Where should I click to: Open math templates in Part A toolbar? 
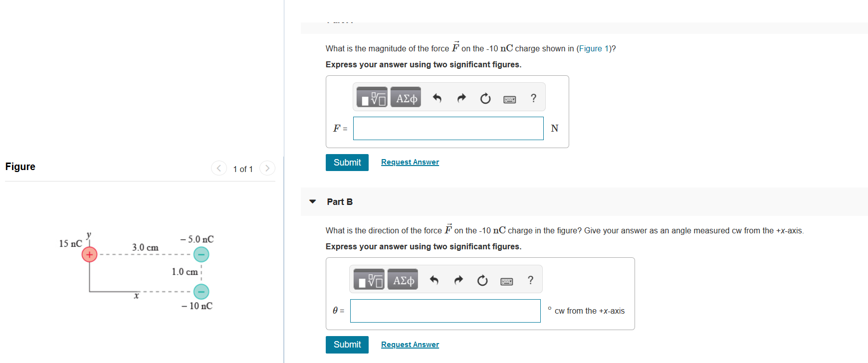click(372, 97)
